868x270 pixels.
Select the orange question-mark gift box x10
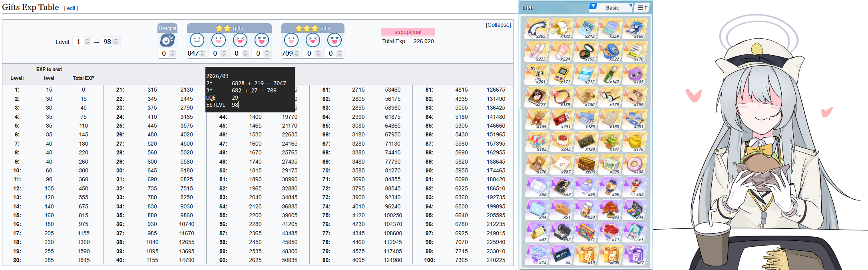(587, 255)
